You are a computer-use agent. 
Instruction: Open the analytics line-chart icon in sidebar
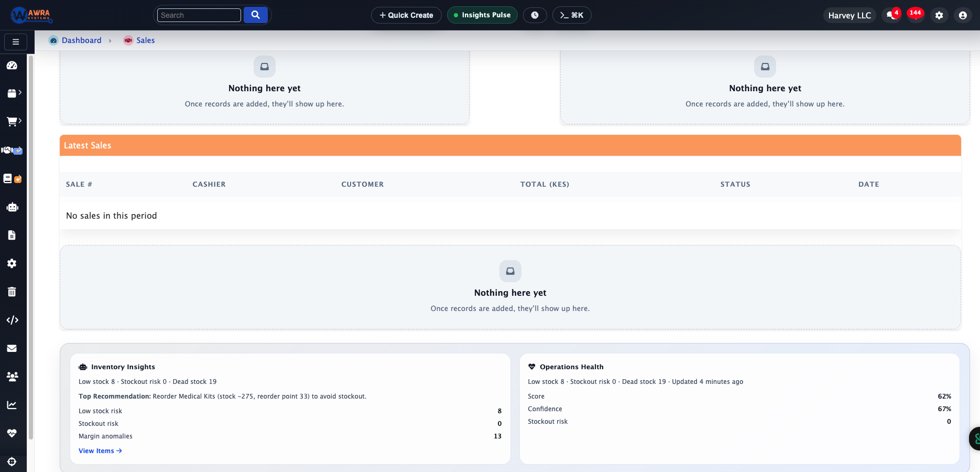12,404
